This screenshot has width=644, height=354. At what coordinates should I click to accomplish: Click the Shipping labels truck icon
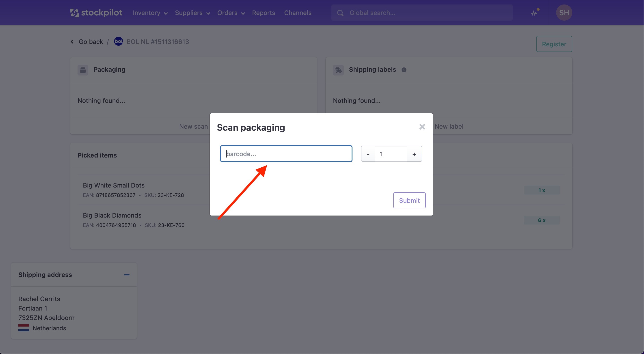[x=338, y=70]
